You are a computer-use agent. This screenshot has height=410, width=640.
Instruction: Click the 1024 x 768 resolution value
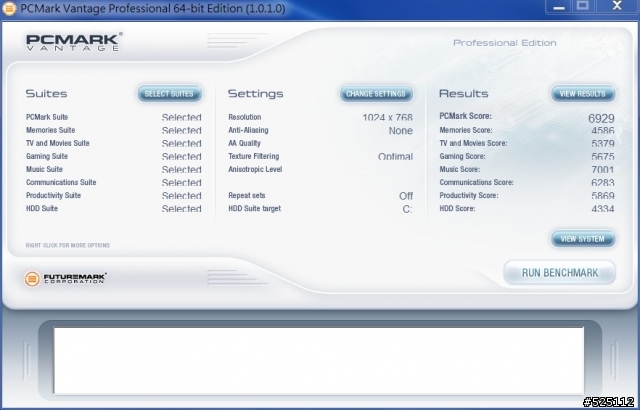pyautogui.click(x=387, y=117)
